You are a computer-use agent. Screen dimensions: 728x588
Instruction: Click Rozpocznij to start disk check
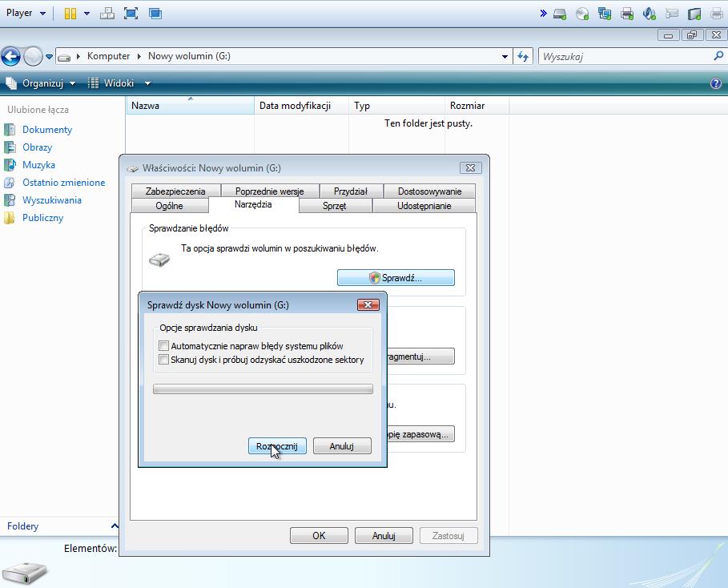[277, 446]
